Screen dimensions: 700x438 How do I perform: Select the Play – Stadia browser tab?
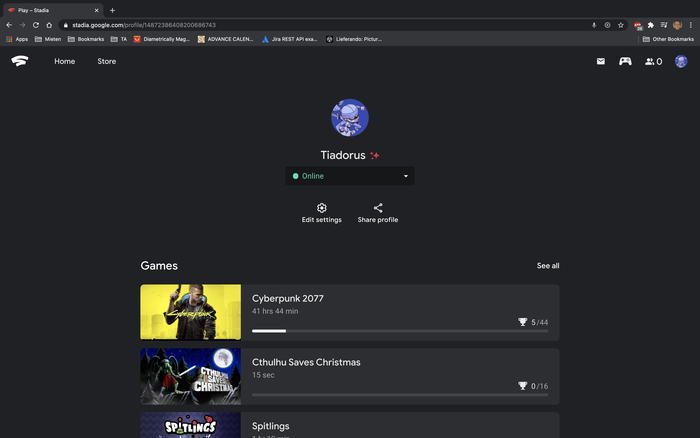(53, 10)
